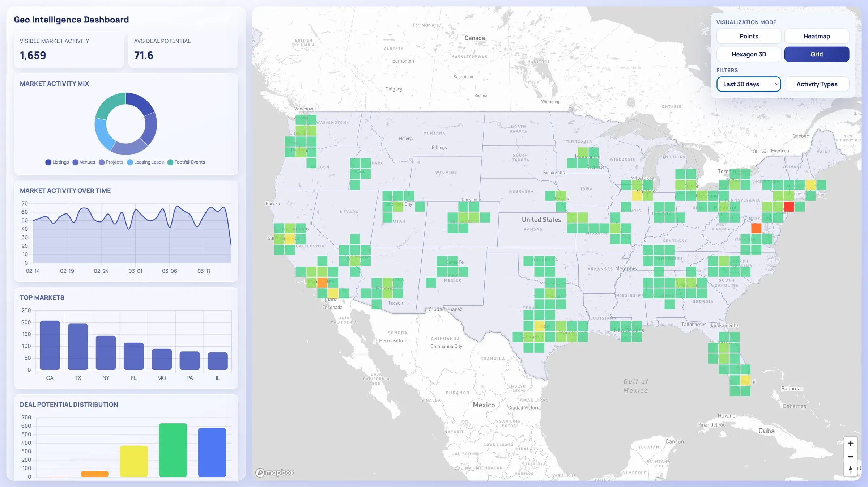Viewport: 868px width, 487px height.
Task: Click the green Deal Potential Distribution bar
Action: (x=173, y=450)
